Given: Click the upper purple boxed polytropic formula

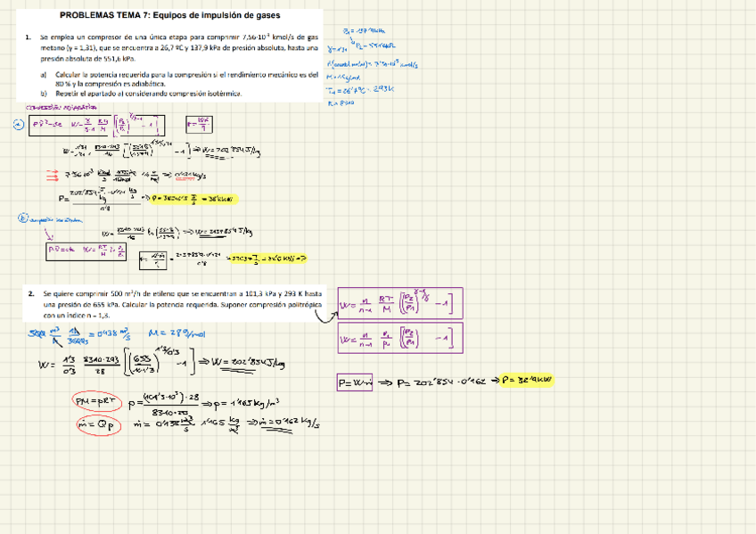Looking at the screenshot, I should click(397, 305).
